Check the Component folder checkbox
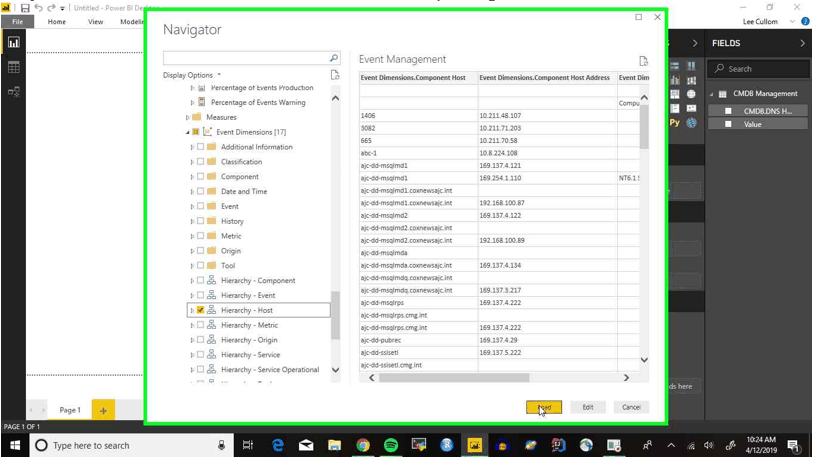 200,177
